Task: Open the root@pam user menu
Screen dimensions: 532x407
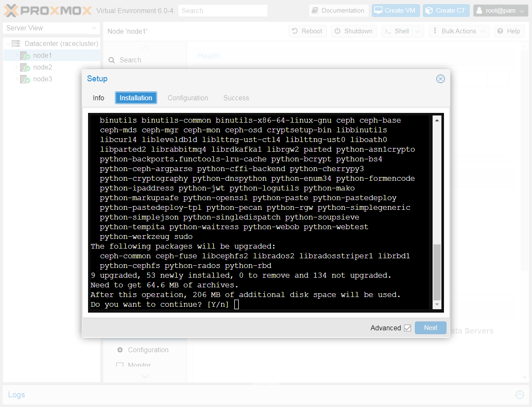Action: tap(501, 11)
